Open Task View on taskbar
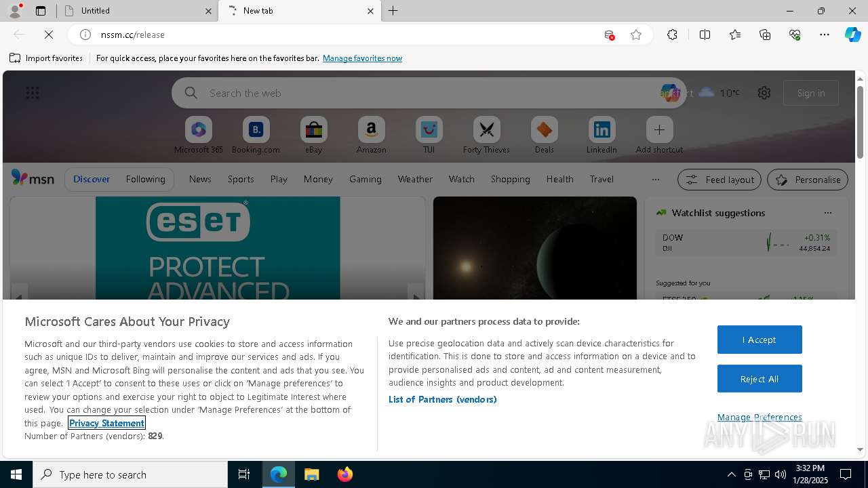The image size is (868, 488). pos(244,474)
